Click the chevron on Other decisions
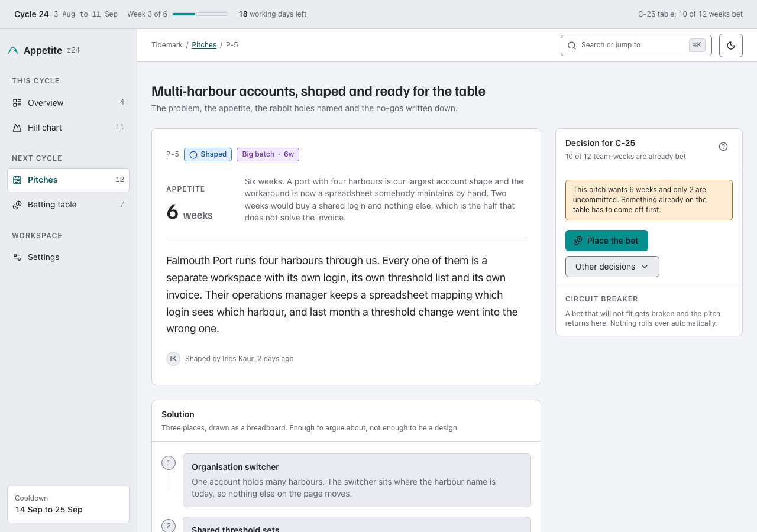 (645, 267)
